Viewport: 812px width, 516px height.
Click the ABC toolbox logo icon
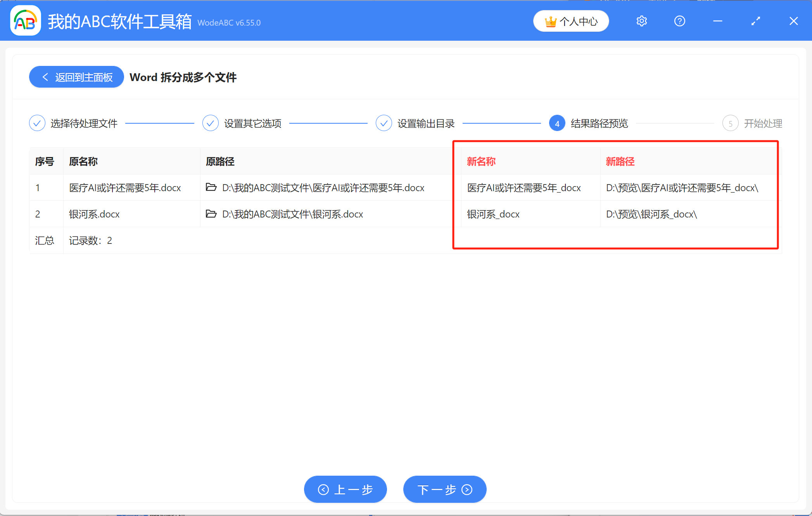pyautogui.click(x=25, y=21)
